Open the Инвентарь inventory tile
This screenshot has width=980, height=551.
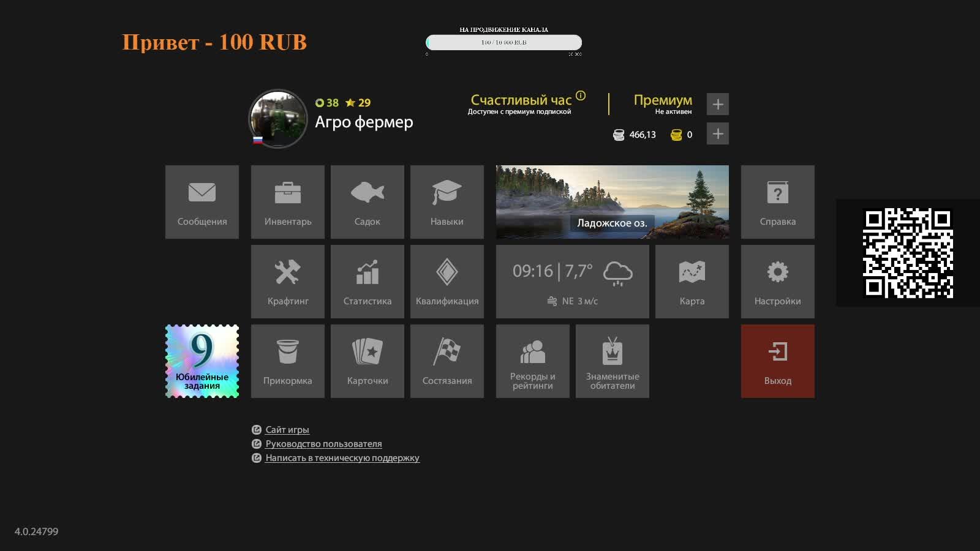tap(288, 202)
